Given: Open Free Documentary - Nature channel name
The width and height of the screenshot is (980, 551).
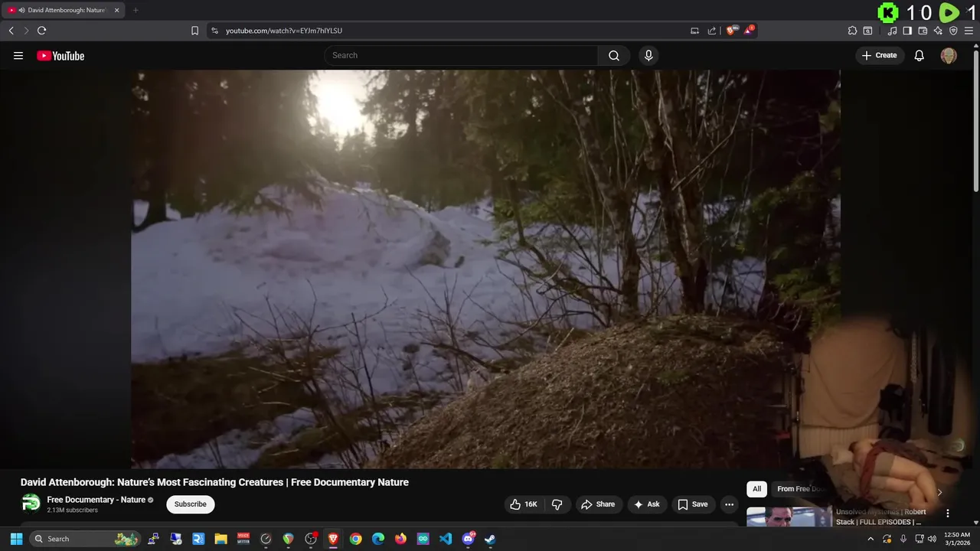Looking at the screenshot, I should (96, 500).
